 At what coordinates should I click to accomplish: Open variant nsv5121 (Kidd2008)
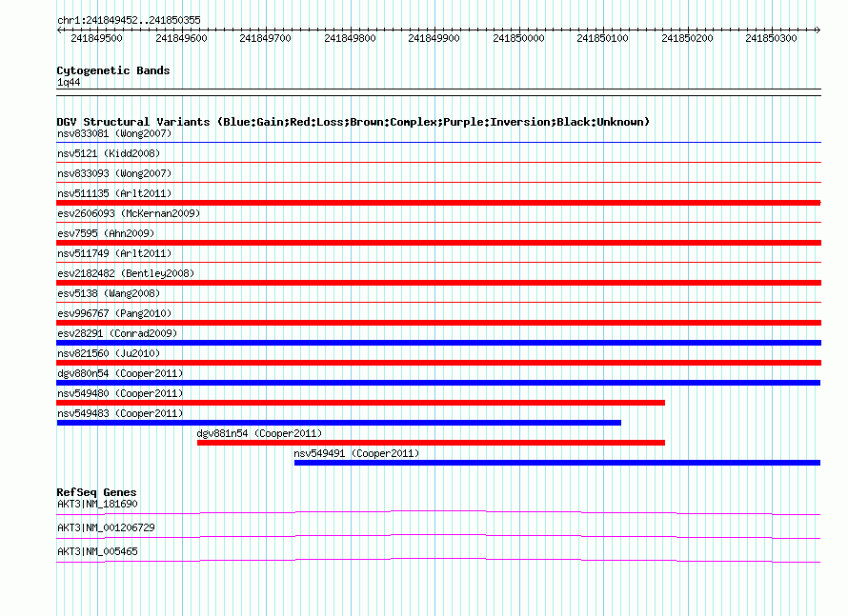pos(109,153)
